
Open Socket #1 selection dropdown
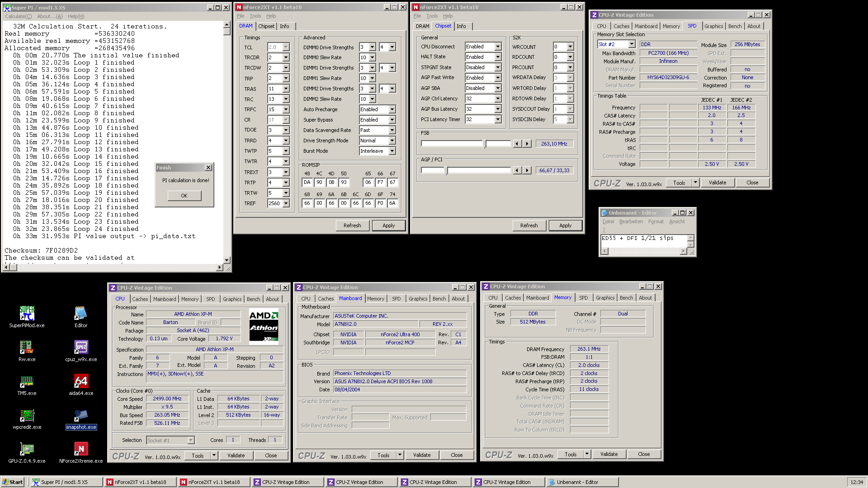point(191,440)
